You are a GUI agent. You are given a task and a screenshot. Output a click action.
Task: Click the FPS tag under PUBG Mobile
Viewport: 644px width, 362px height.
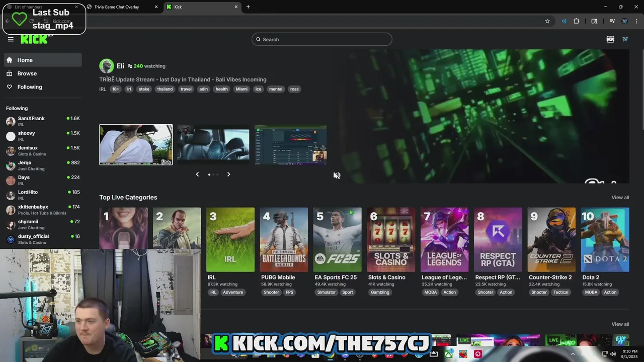tap(290, 292)
